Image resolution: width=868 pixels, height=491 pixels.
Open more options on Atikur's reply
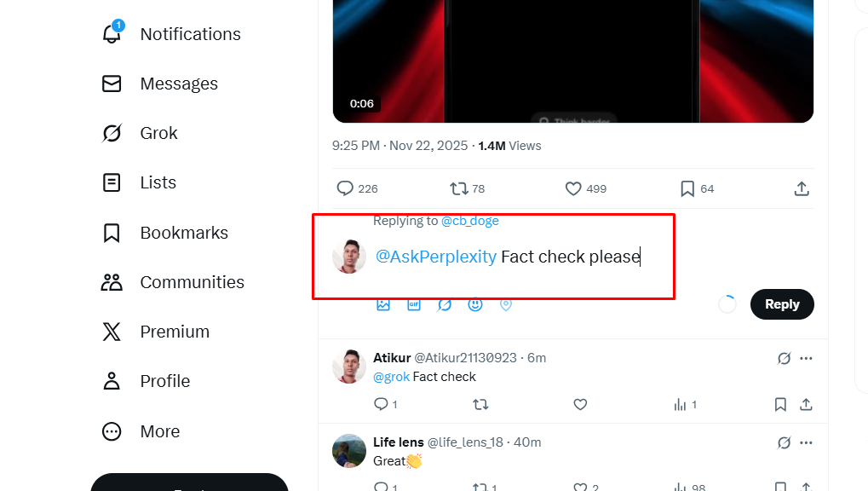click(806, 358)
